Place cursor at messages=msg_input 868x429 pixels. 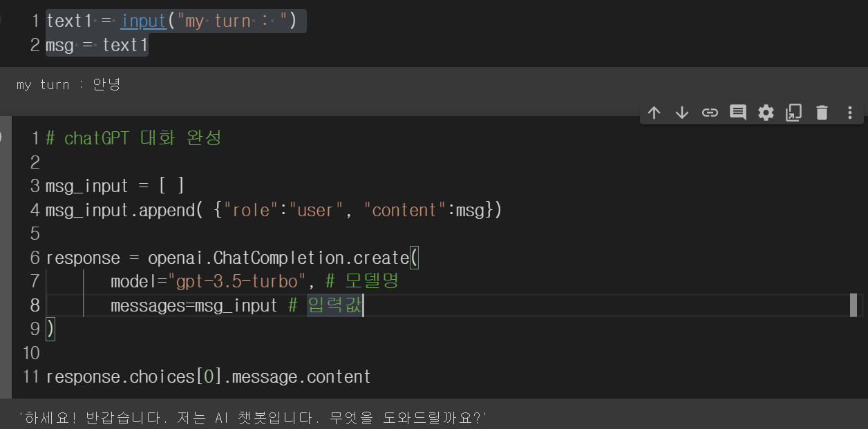pyautogui.click(x=194, y=305)
